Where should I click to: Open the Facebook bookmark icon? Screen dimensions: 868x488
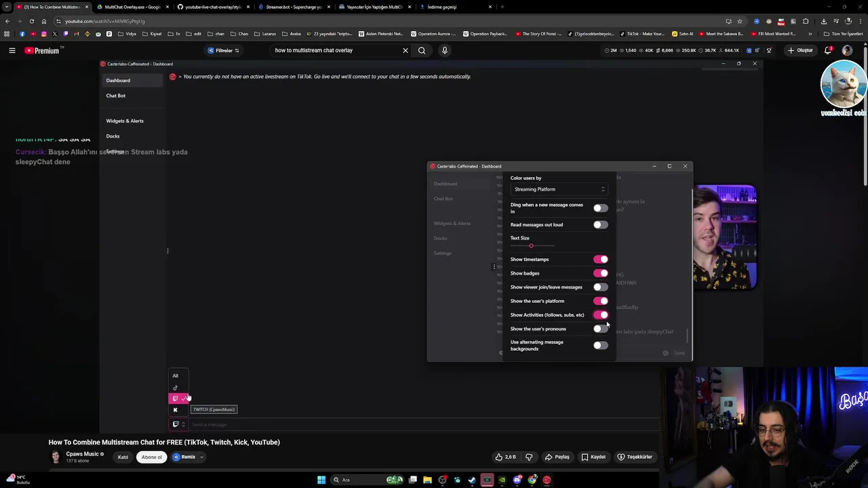22,34
